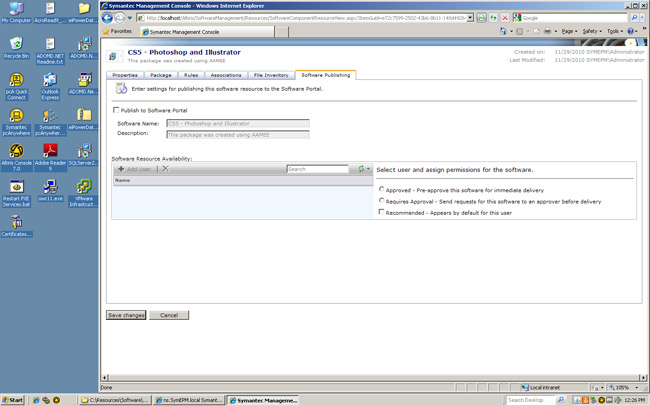Select the Requires Approval radio button
The image size is (650, 406).
click(x=381, y=200)
